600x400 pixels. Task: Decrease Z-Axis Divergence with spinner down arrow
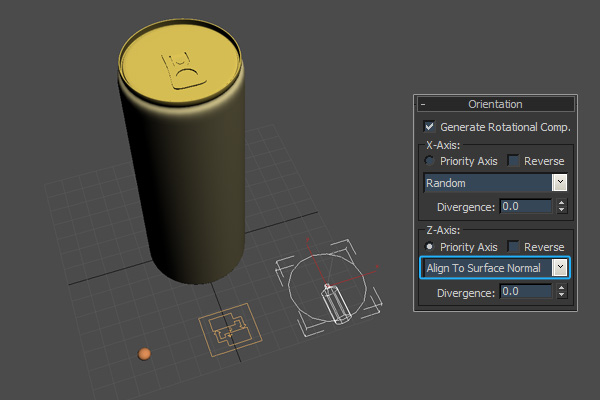click(x=561, y=296)
